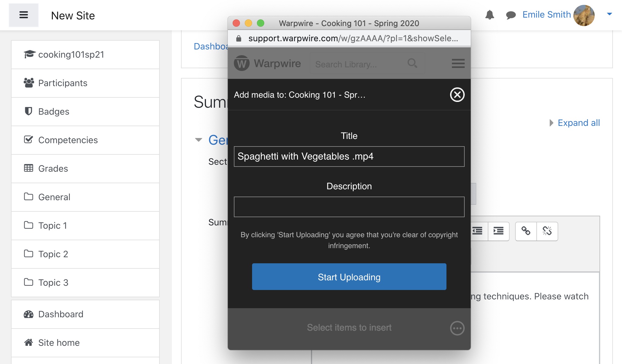Open the Emile Smith profile link
This screenshot has width=622, height=364.
coord(546,15)
